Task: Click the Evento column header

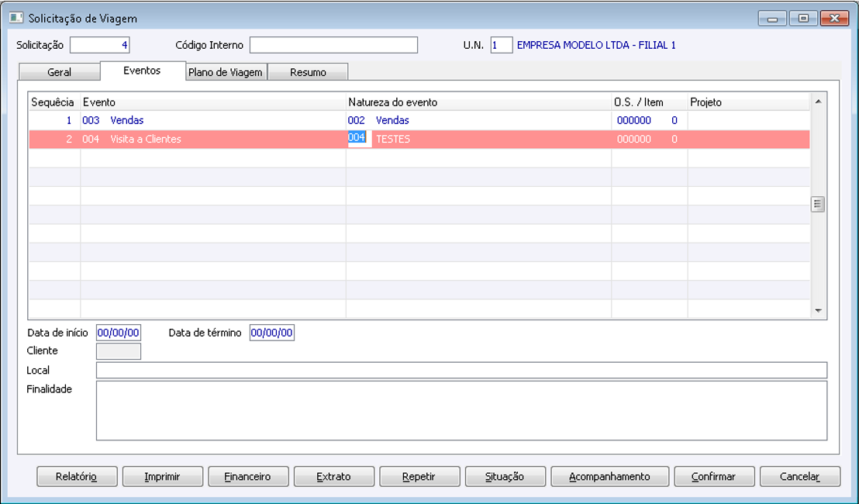Action: point(213,102)
